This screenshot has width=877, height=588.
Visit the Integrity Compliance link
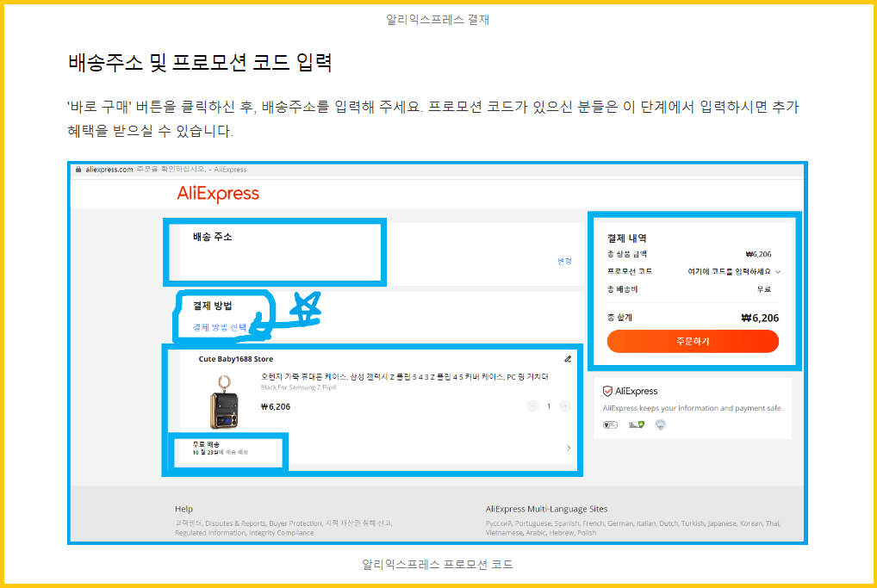pos(282,533)
